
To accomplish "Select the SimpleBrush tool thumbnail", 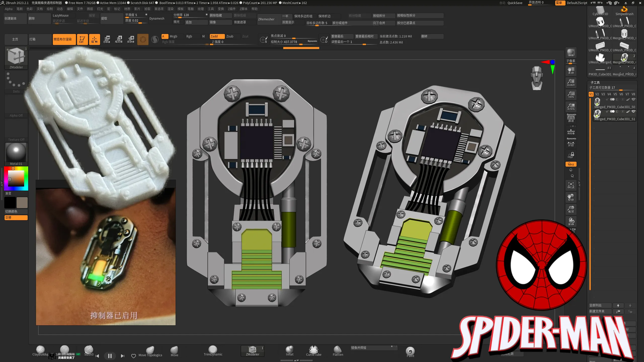I will pos(624,11).
